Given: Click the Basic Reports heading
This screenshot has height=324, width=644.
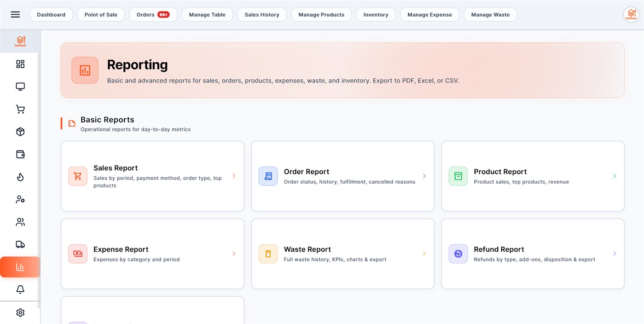Looking at the screenshot, I should (x=107, y=120).
